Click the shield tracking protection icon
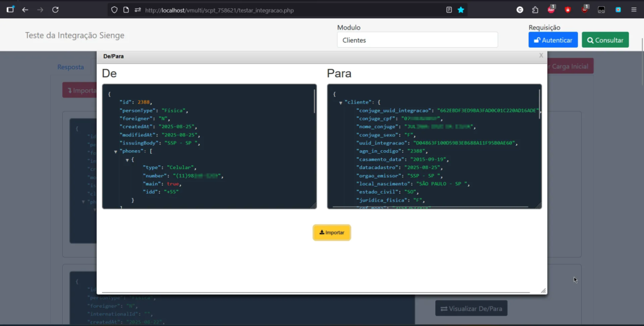Image resolution: width=644 pixels, height=326 pixels. 114,10
